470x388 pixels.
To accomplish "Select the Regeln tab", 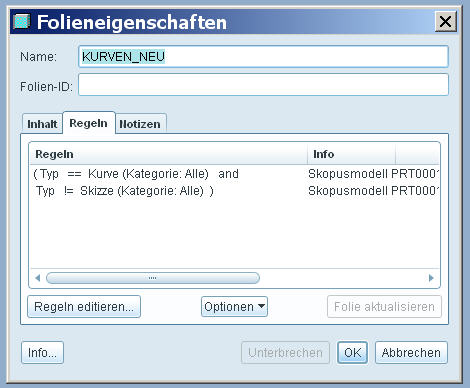I will click(x=89, y=123).
